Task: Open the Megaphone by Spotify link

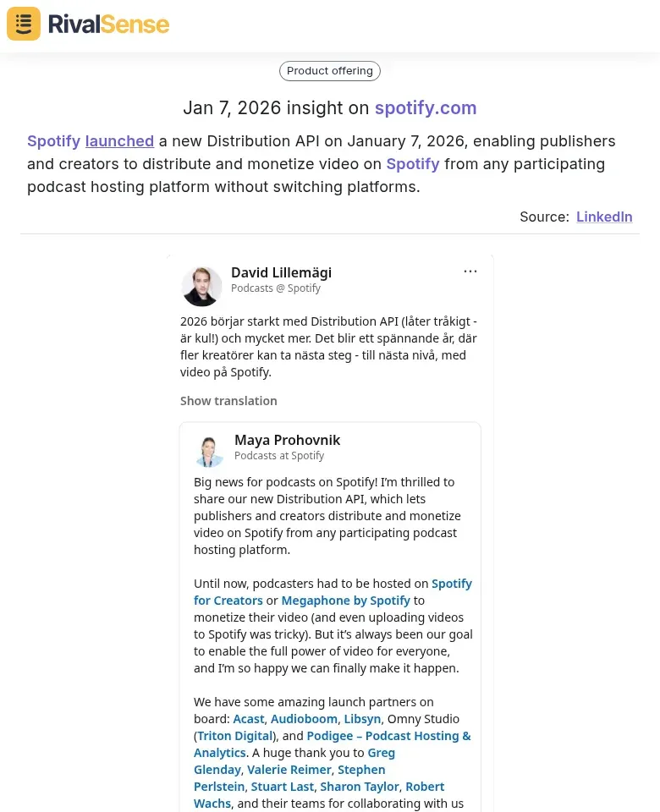Action: (x=345, y=600)
